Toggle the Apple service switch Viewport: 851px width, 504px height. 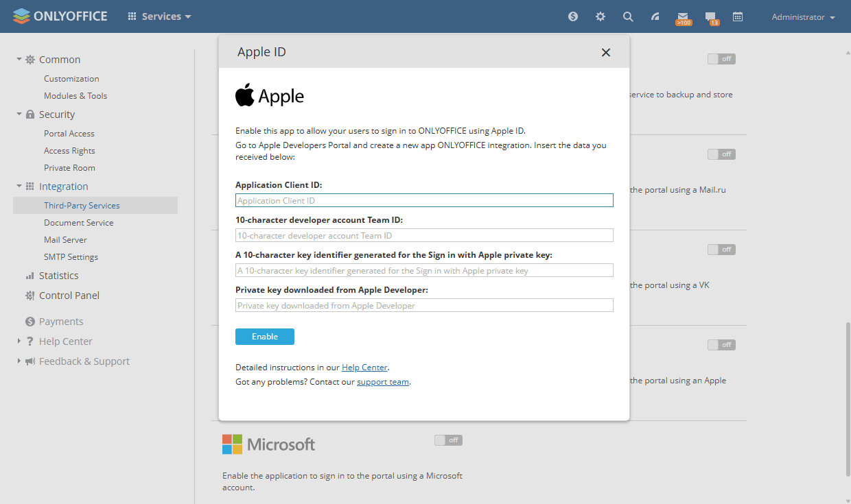(721, 345)
